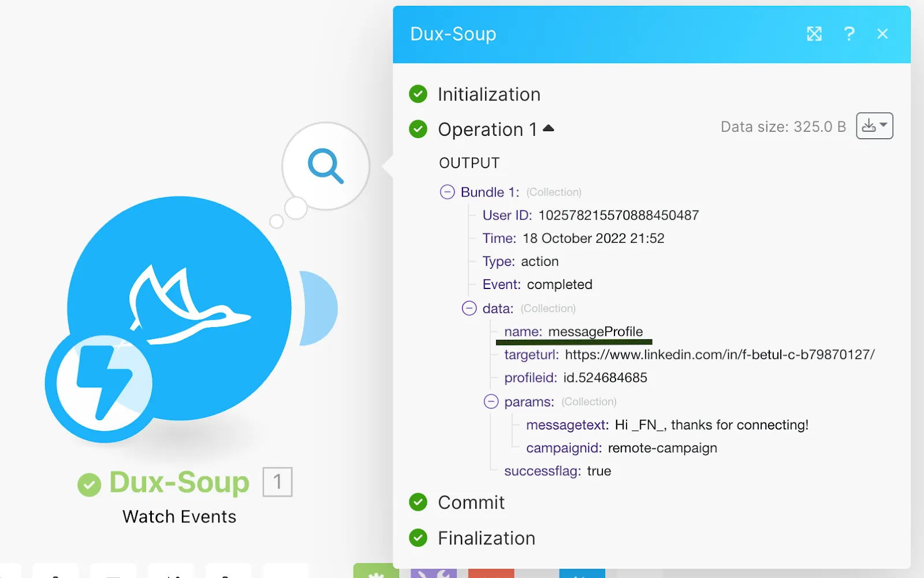The width and height of the screenshot is (924, 578).
Task: Click the targeturl LinkedIn URL value
Action: (x=720, y=354)
